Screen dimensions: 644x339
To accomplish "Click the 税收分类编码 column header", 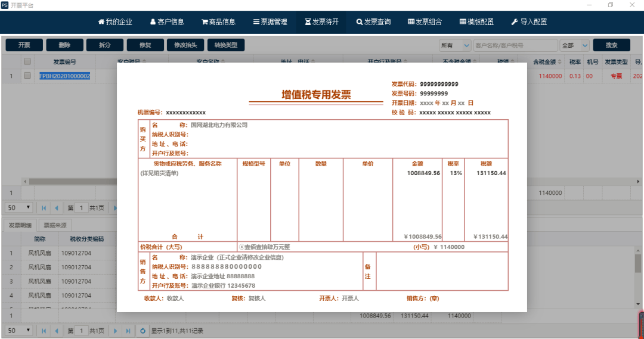I will coord(87,239).
